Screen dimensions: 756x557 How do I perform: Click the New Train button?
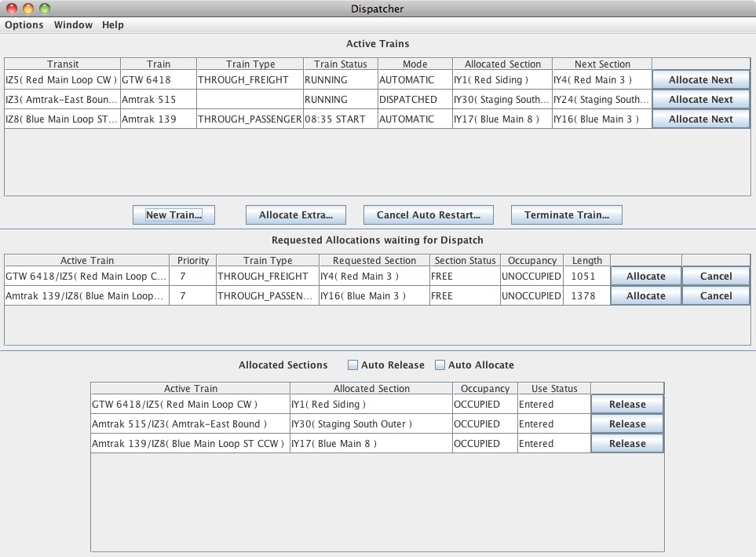click(x=173, y=214)
